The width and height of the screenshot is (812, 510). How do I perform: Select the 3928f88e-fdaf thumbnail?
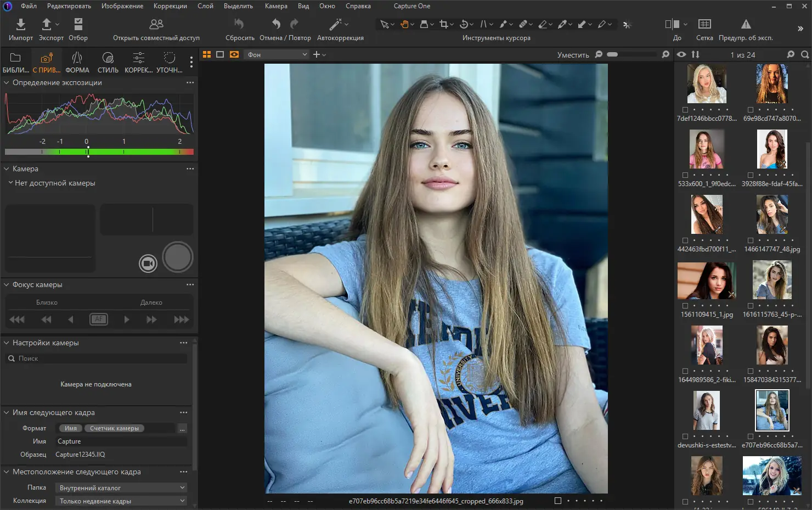772,149
